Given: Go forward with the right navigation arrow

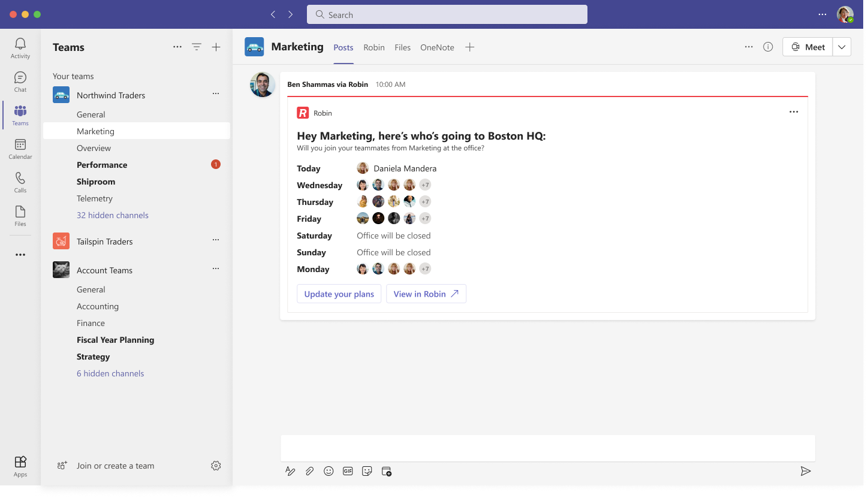Looking at the screenshot, I should point(291,14).
